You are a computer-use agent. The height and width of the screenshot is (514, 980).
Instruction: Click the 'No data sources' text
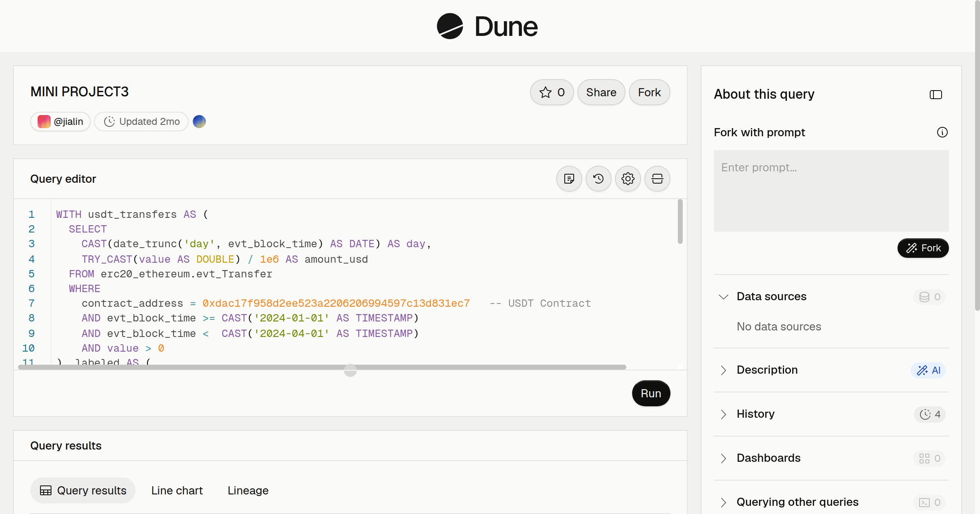coord(779,326)
